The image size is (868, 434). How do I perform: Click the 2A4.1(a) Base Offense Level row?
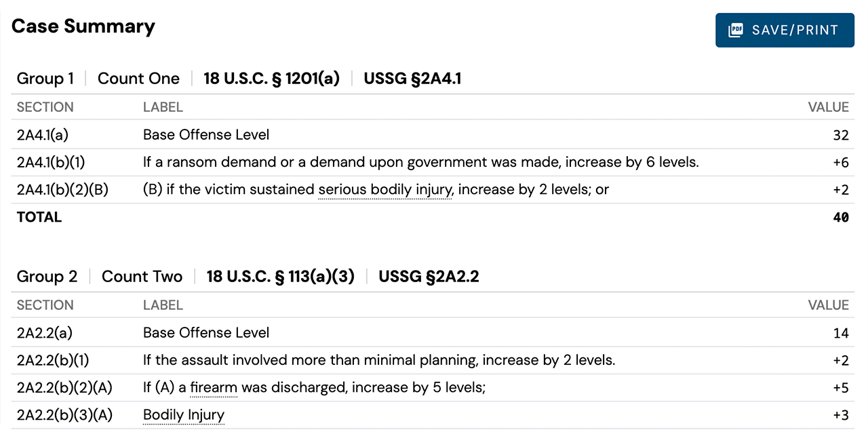[x=203, y=134]
